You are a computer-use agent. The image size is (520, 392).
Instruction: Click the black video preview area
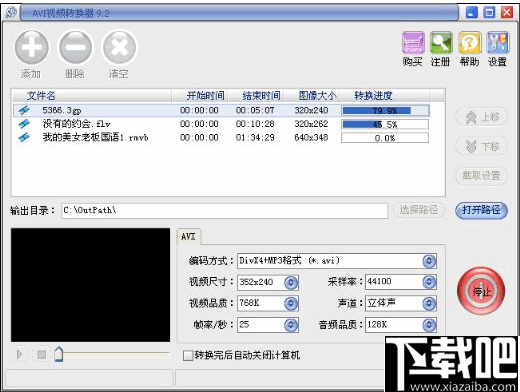90,285
